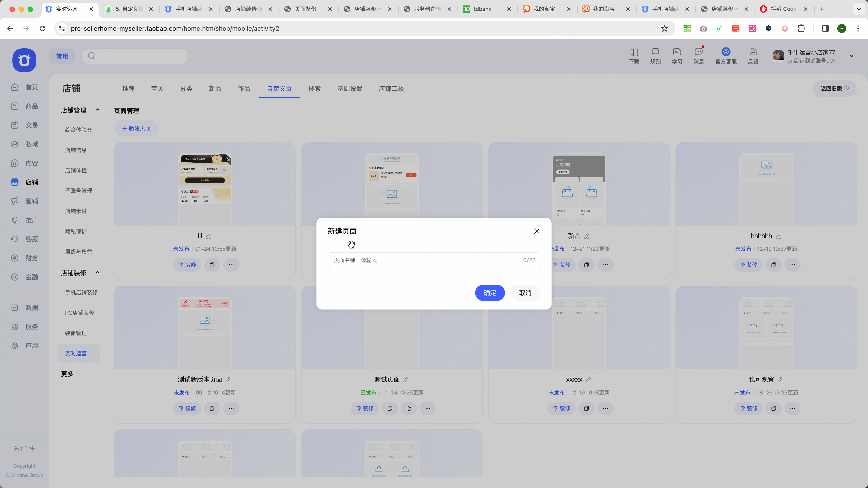This screenshot has width=868, height=488.
Task: Open 客服 in the left sidebar
Action: [x=24, y=239]
